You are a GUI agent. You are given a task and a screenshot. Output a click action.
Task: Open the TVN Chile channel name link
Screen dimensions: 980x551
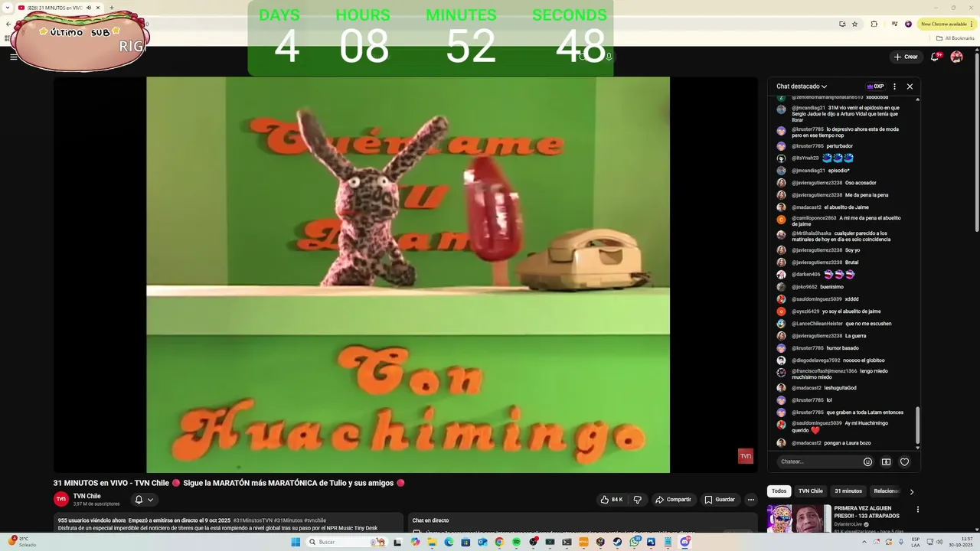[87, 496]
